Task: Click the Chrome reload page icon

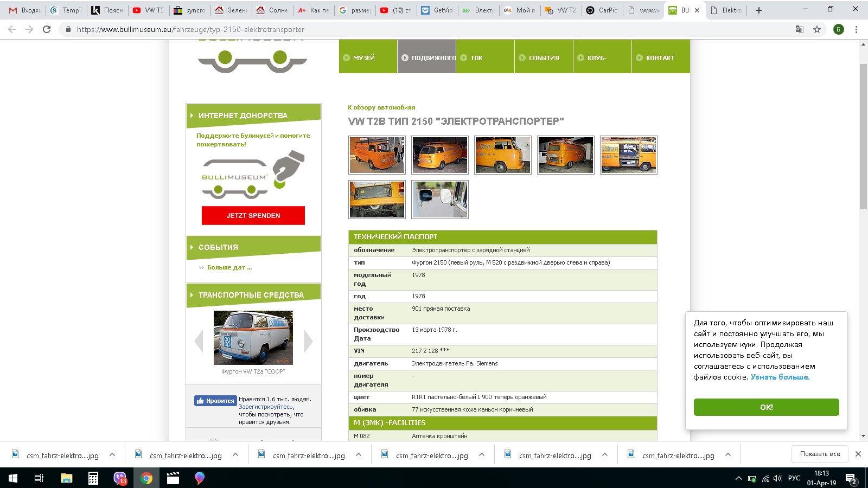Action: pos(47,29)
